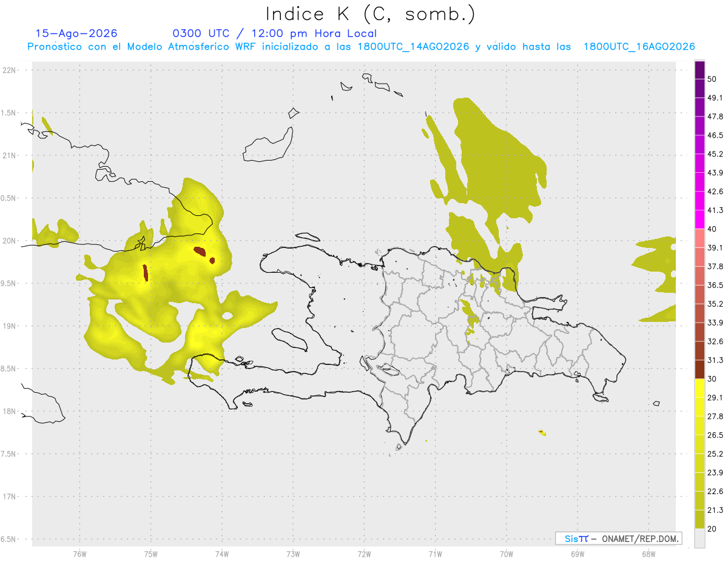Click the "18N" latitude label
The image size is (728, 562).
pyautogui.click(x=9, y=411)
